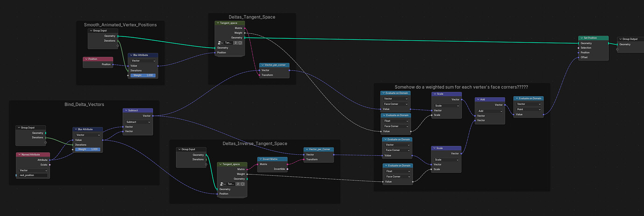Click the Position node's output socket

pyautogui.click(x=113, y=65)
